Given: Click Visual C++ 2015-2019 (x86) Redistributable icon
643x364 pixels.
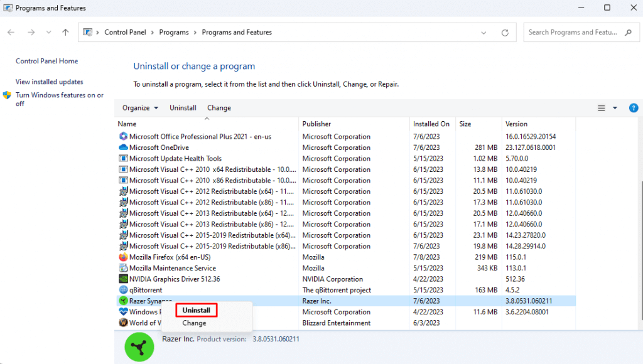Looking at the screenshot, I should pos(123,246).
